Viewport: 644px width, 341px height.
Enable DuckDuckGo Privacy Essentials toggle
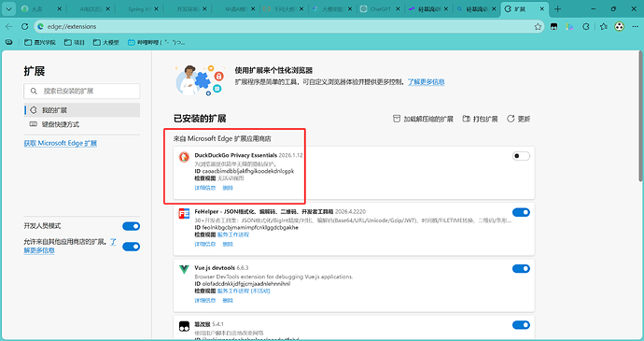[521, 156]
